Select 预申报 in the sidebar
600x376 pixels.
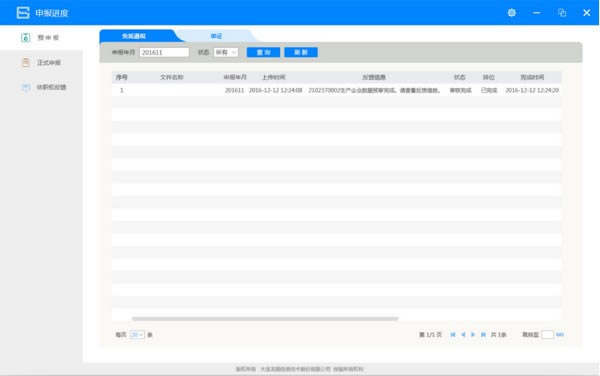[48, 37]
